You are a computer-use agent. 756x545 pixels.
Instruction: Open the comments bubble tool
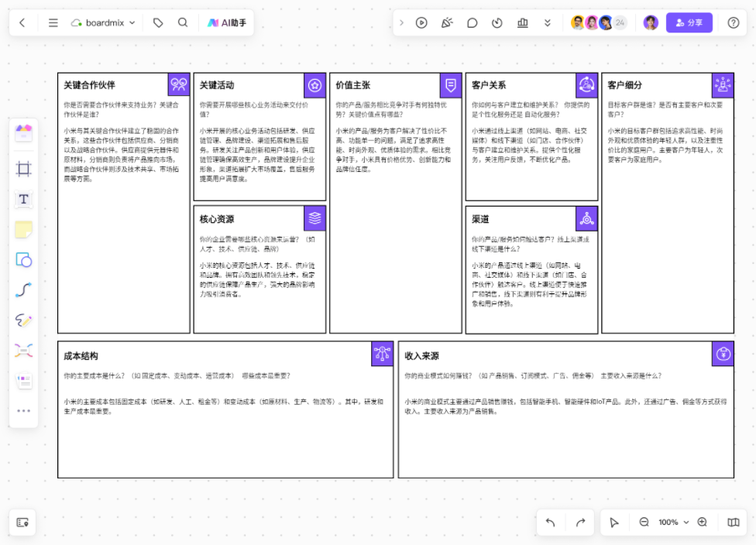(x=472, y=22)
